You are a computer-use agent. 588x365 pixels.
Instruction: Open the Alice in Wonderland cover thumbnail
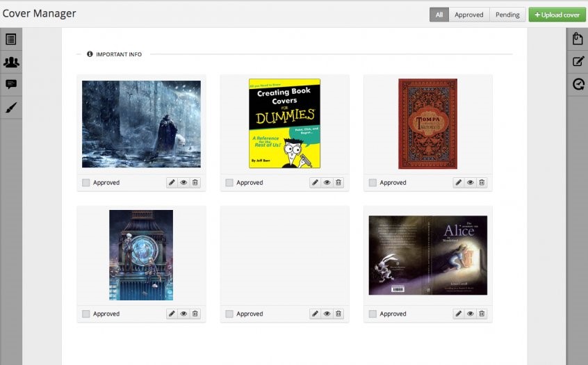pos(428,255)
